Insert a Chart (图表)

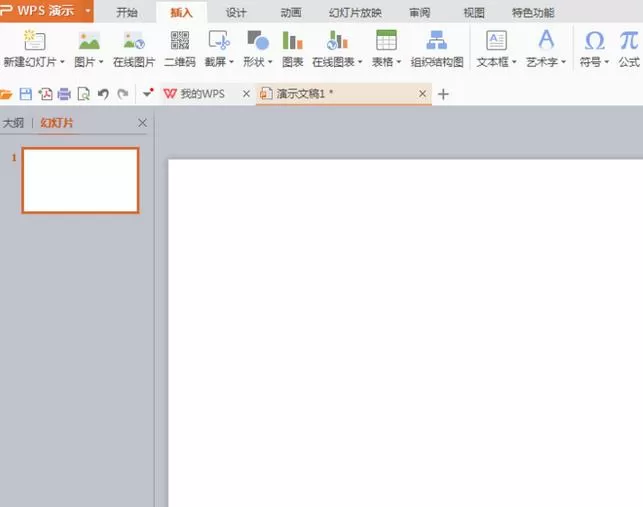pyautogui.click(x=292, y=49)
